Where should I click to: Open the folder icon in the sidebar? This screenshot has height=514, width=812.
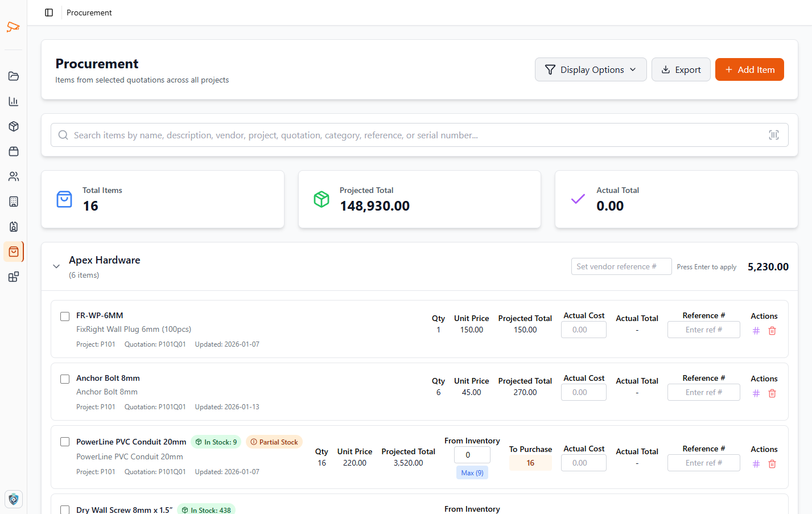(14, 76)
